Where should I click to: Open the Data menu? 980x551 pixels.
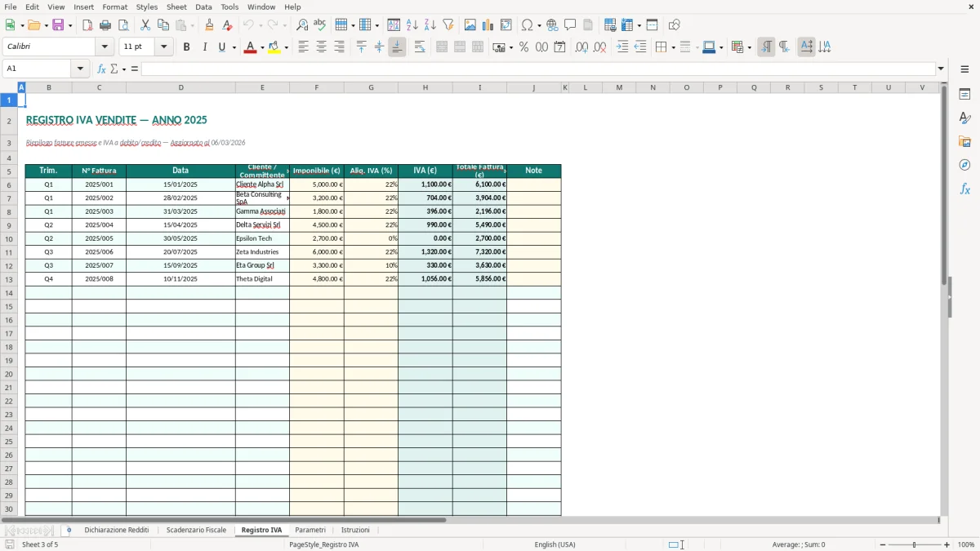click(203, 7)
